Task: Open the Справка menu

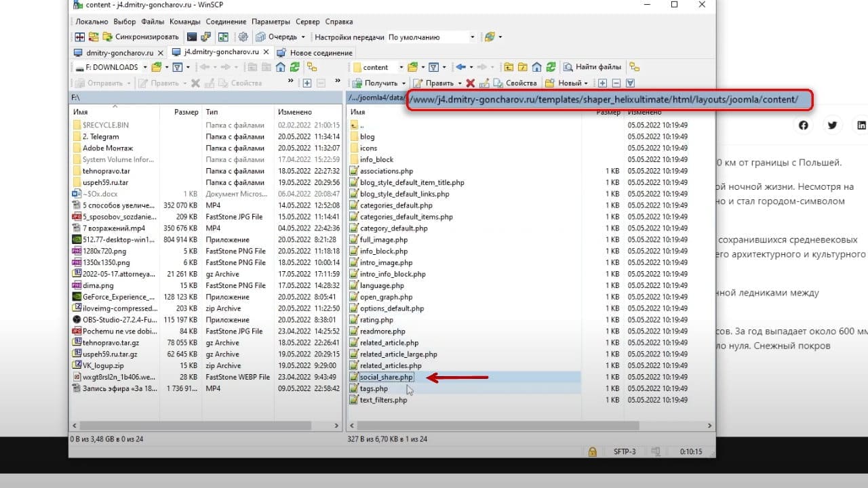Action: coord(338,22)
